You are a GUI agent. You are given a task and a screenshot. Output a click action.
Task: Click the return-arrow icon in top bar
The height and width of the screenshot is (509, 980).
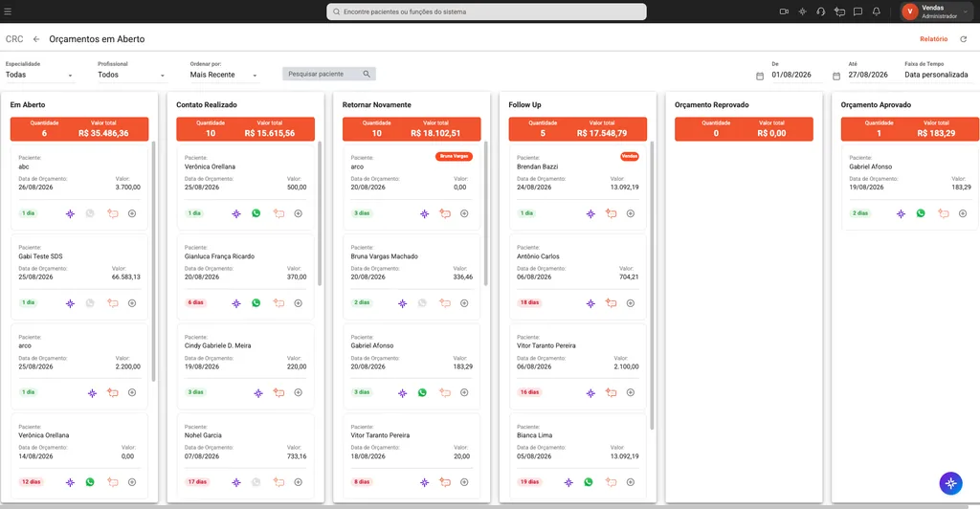pyautogui.click(x=839, y=11)
